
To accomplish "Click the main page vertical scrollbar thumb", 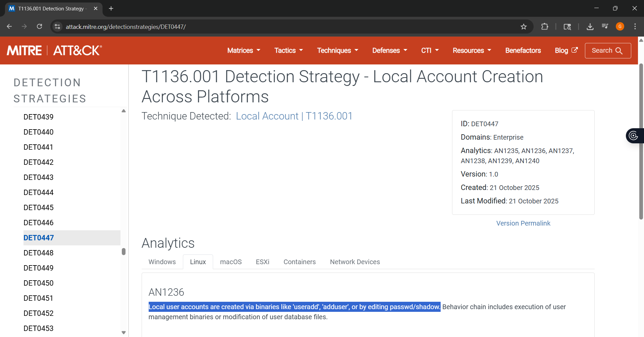I will pos(641,141).
